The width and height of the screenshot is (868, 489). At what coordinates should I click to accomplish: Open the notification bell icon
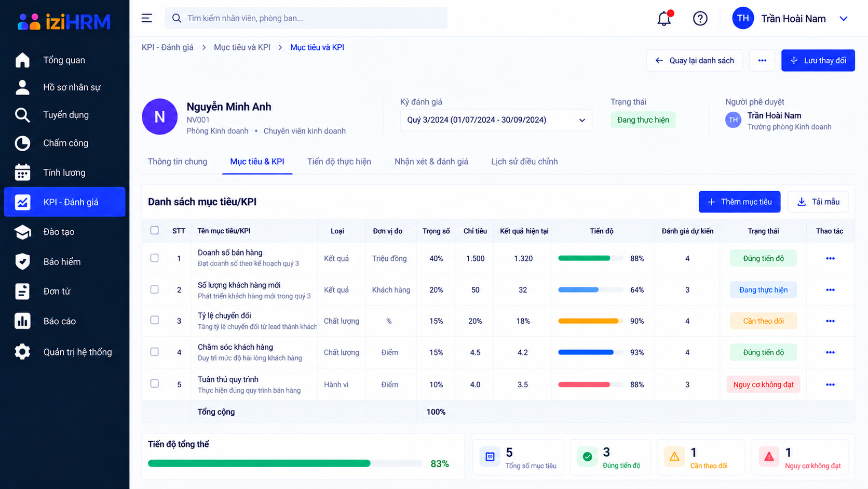pyautogui.click(x=664, y=18)
